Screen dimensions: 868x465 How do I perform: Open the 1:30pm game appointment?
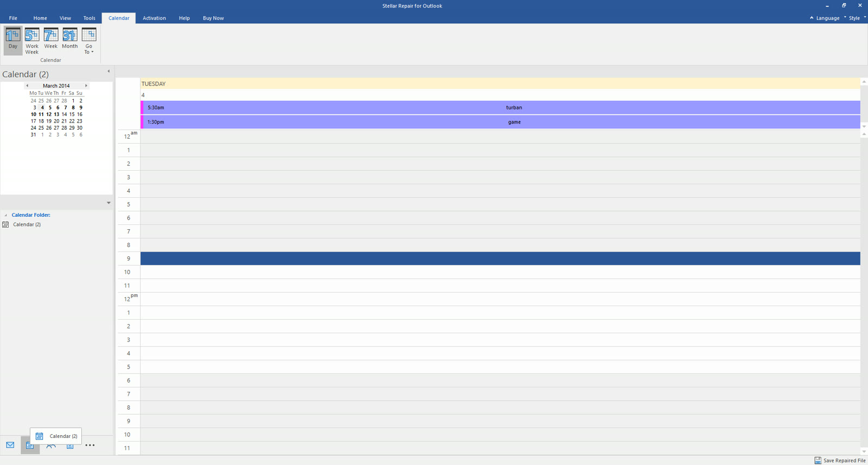[500, 122]
